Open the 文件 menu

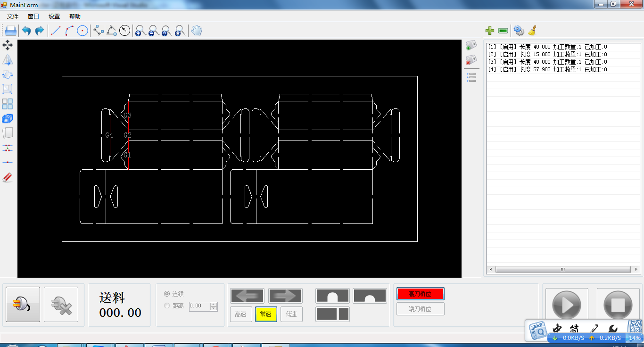click(13, 17)
